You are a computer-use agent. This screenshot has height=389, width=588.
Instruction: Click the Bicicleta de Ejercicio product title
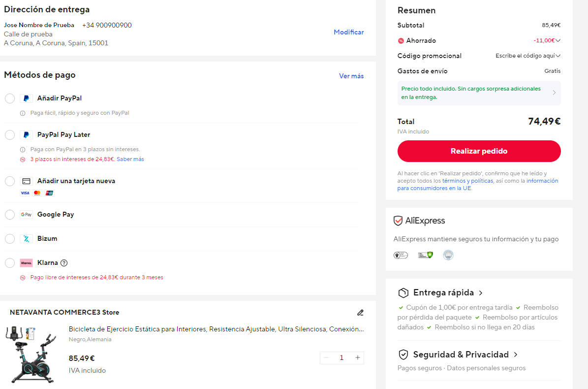click(x=216, y=329)
